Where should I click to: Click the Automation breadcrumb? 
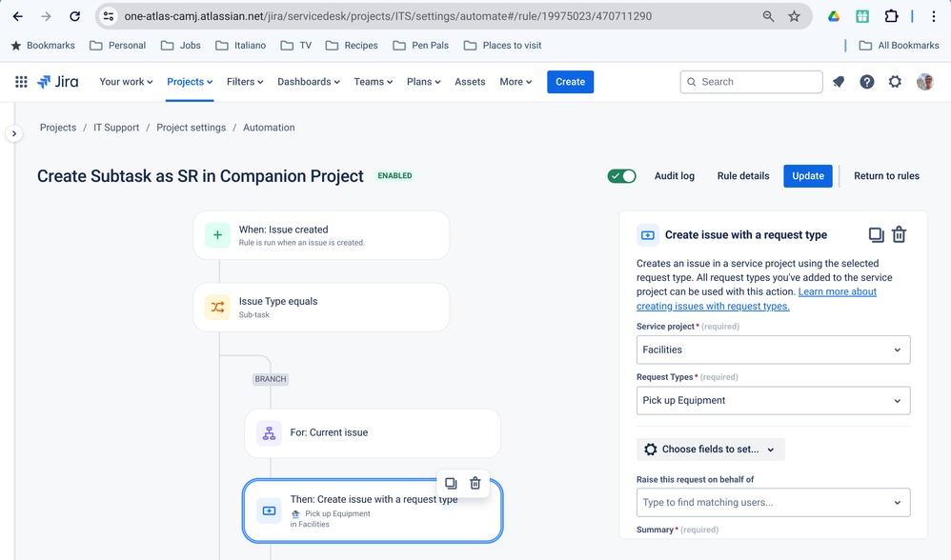coord(269,128)
